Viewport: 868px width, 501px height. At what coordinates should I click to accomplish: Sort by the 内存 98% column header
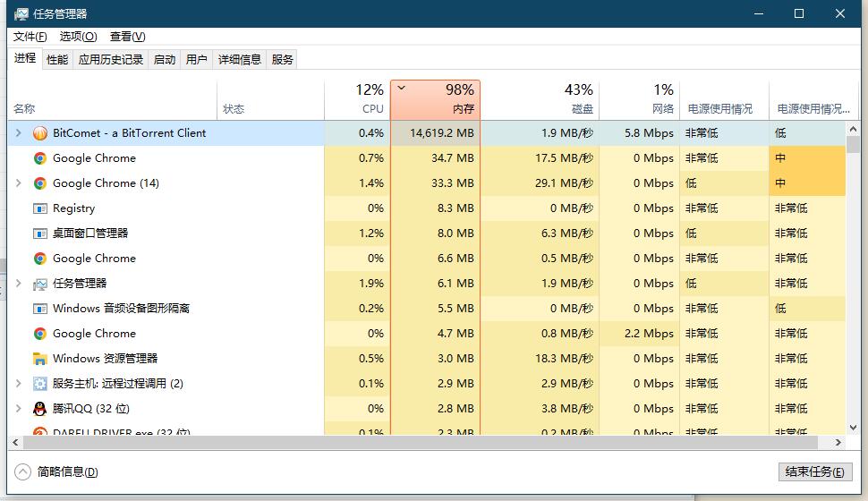pyautogui.click(x=435, y=100)
